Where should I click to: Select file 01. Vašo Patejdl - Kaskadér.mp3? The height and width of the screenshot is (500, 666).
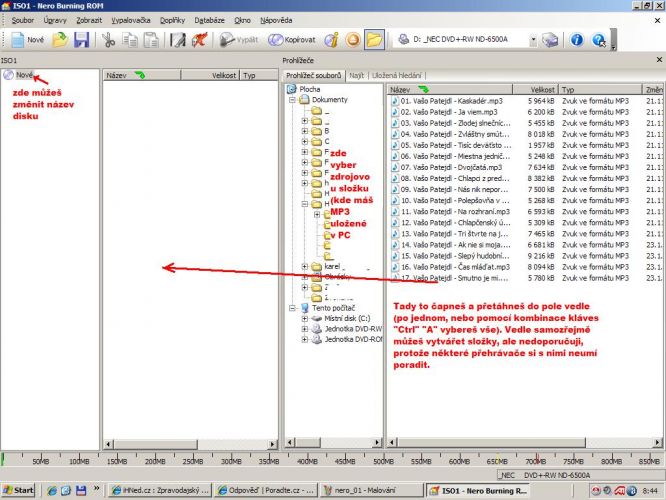tap(452, 101)
